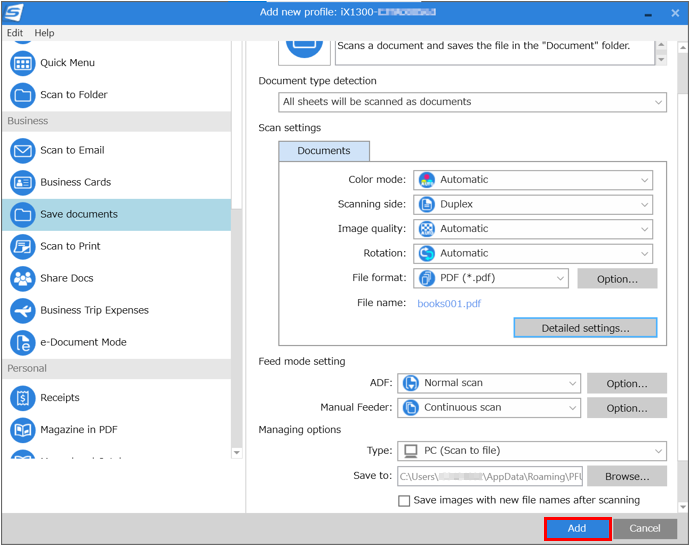
Task: Expand the Image quality dropdown arrow
Action: point(644,229)
